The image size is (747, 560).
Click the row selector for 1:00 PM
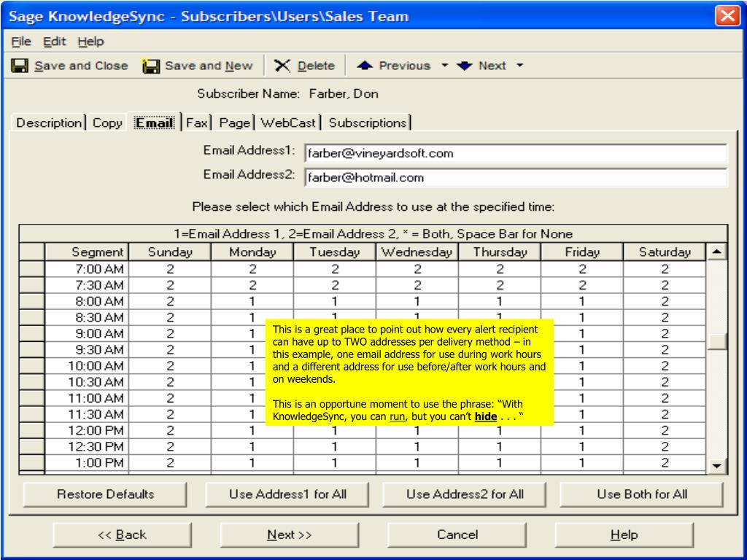32,463
